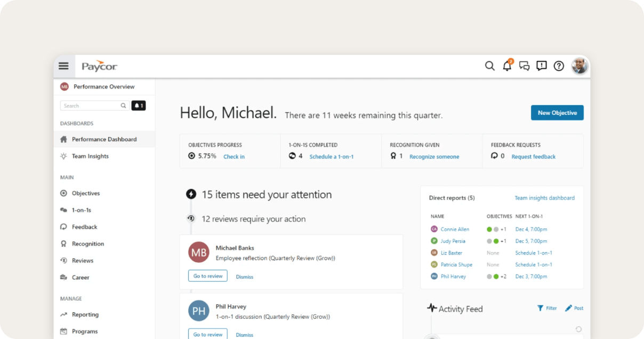This screenshot has height=339, width=644.
Task: Open the chat messages icon
Action: point(524,66)
